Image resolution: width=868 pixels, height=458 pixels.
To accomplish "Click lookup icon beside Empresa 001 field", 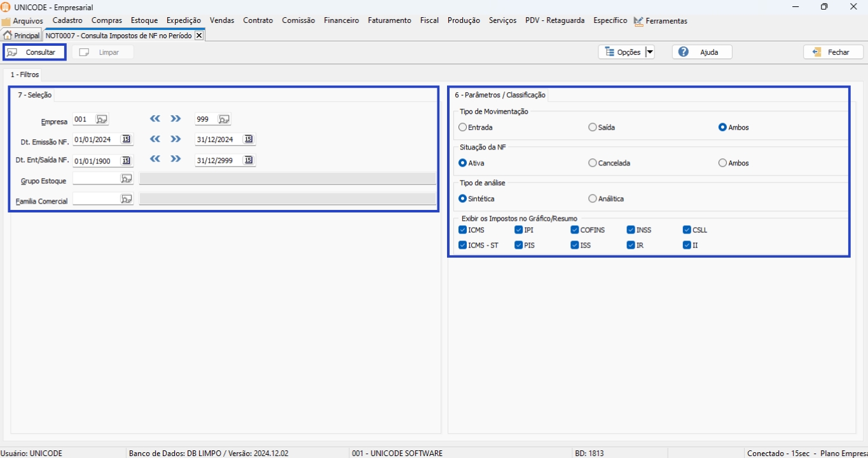I will (102, 119).
